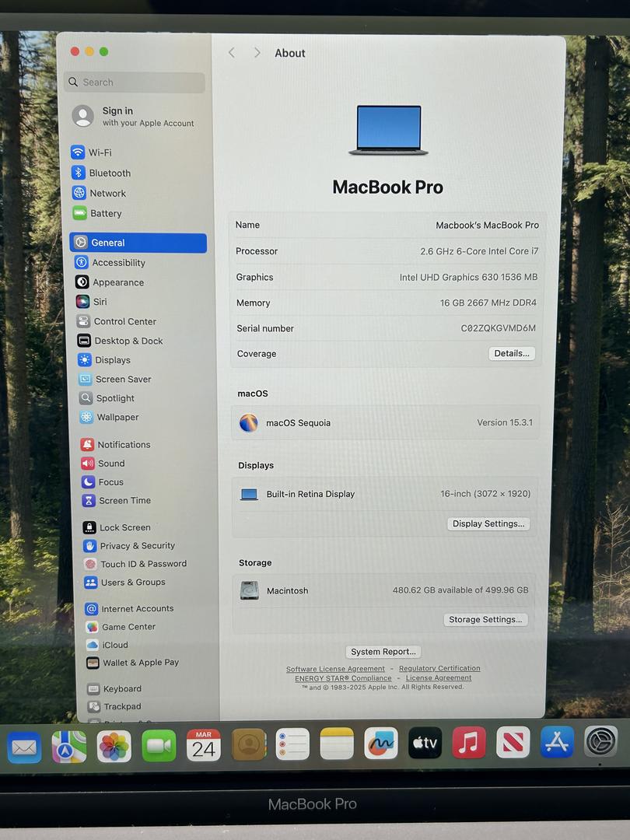Open the Apple TV app in the Dock

coord(425,743)
